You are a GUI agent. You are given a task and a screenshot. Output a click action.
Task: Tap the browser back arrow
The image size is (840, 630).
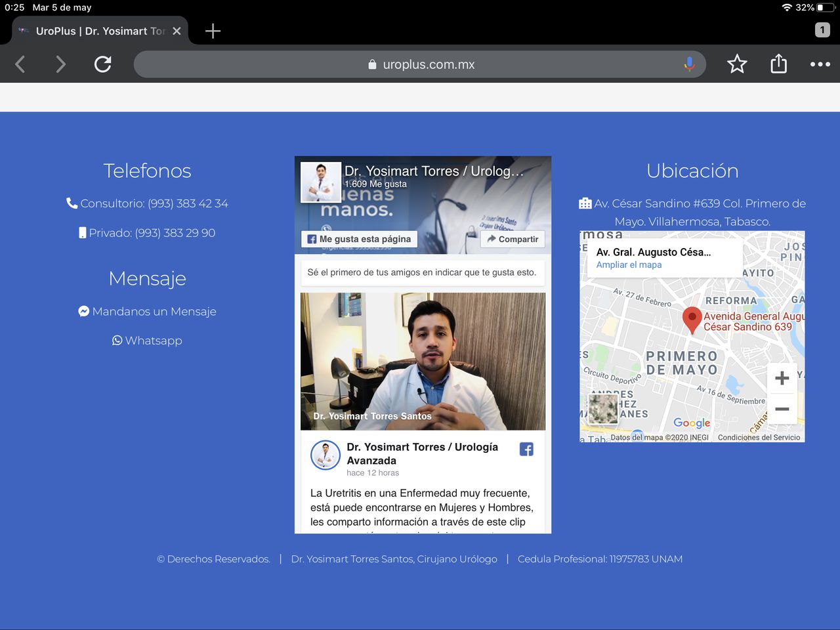click(20, 64)
